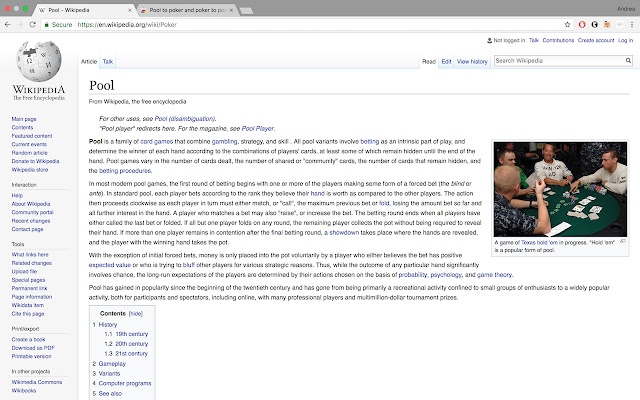Click the Wikipedia globe logo

click(39, 61)
